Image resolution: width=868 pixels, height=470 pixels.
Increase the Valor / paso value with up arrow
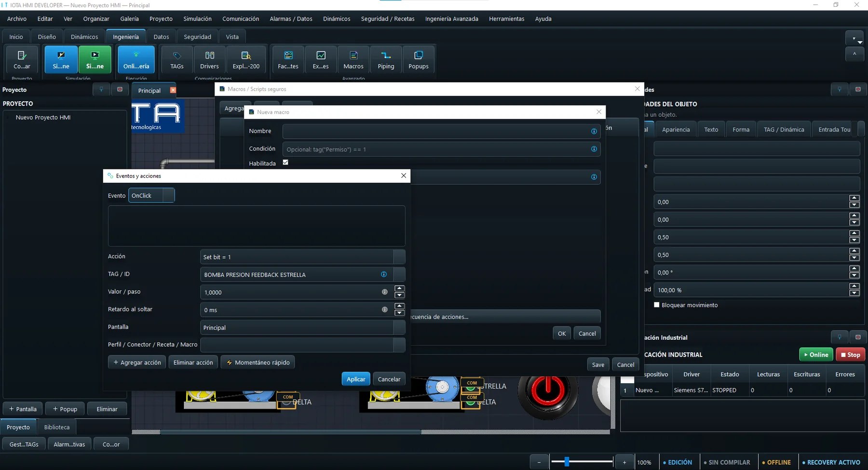[x=399, y=289]
